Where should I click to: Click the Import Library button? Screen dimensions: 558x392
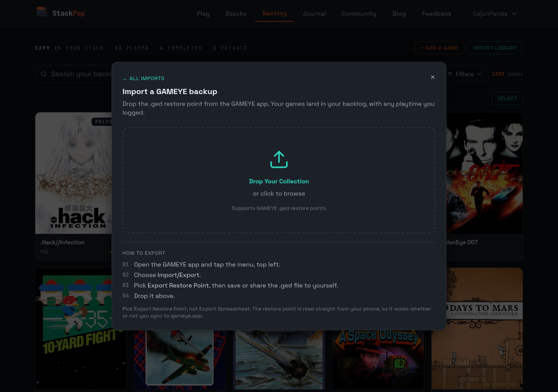point(495,48)
